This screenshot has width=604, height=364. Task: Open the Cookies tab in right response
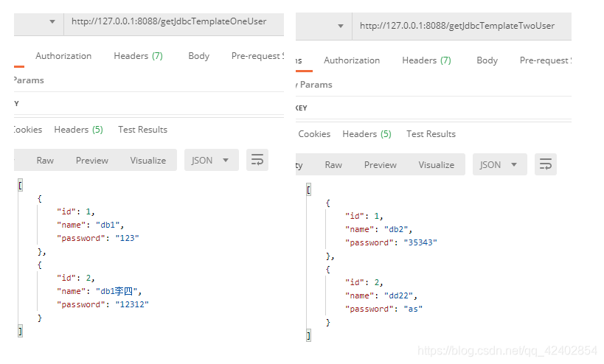[314, 134]
